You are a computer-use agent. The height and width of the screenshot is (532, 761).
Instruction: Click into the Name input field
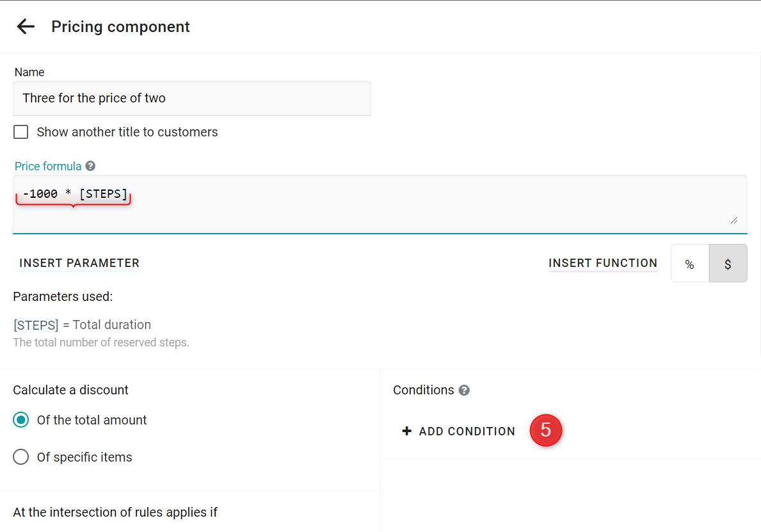pos(192,98)
